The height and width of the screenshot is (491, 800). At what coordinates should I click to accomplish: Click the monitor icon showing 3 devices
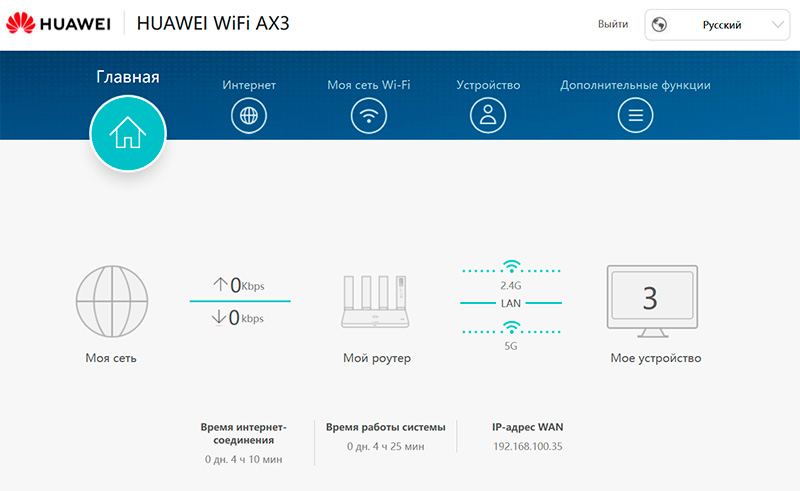(x=652, y=302)
